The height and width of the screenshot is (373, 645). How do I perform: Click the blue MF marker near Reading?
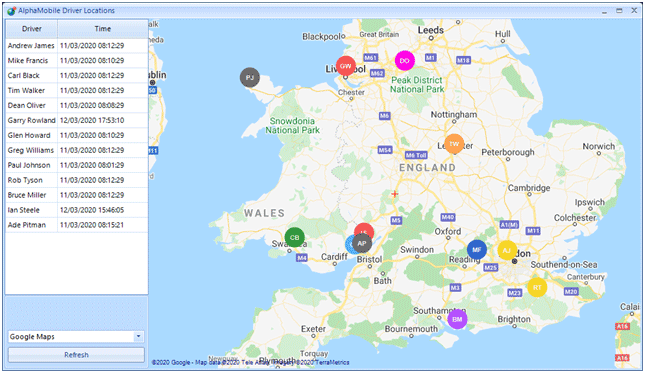point(477,250)
